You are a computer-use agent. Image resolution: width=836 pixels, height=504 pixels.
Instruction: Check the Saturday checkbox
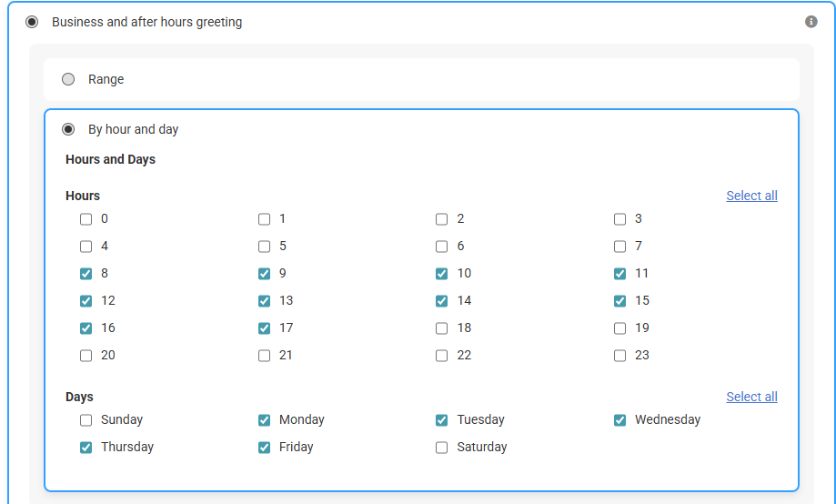pos(441,448)
